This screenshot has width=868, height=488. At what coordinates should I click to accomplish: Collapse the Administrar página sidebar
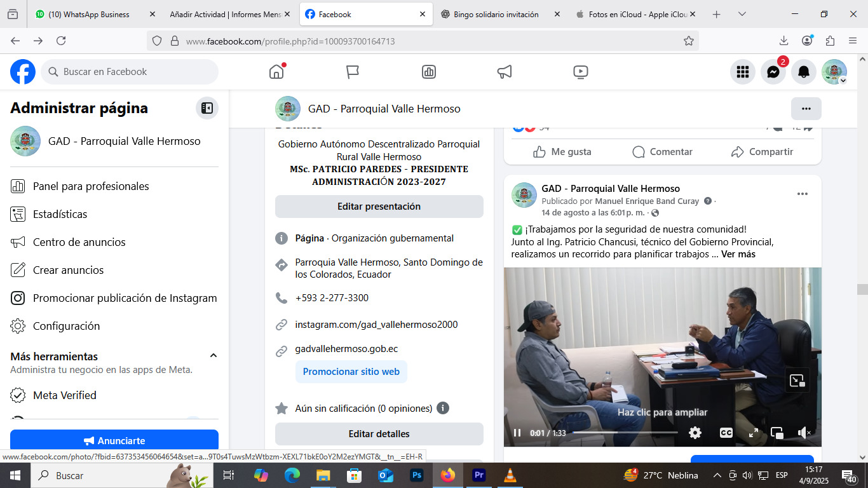(x=207, y=108)
